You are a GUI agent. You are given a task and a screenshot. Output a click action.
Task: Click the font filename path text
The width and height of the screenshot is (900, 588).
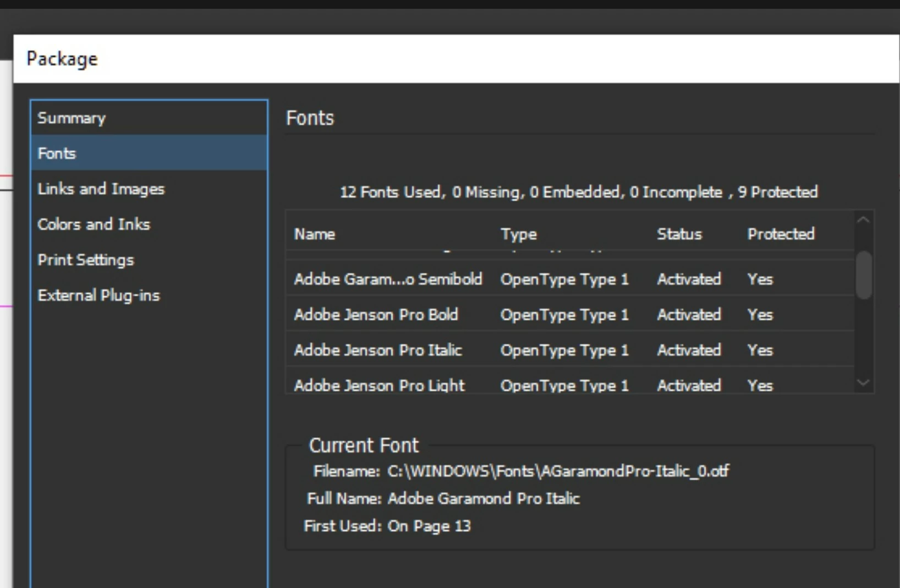[x=558, y=471]
